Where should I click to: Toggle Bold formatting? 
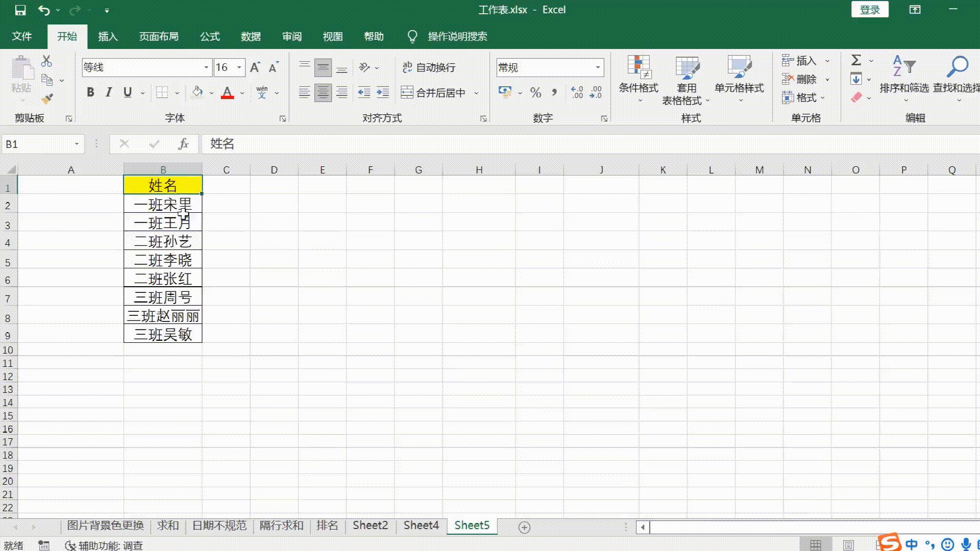click(90, 93)
